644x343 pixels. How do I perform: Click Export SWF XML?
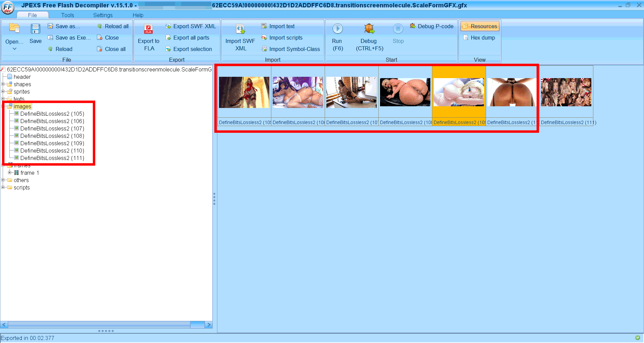[191, 26]
